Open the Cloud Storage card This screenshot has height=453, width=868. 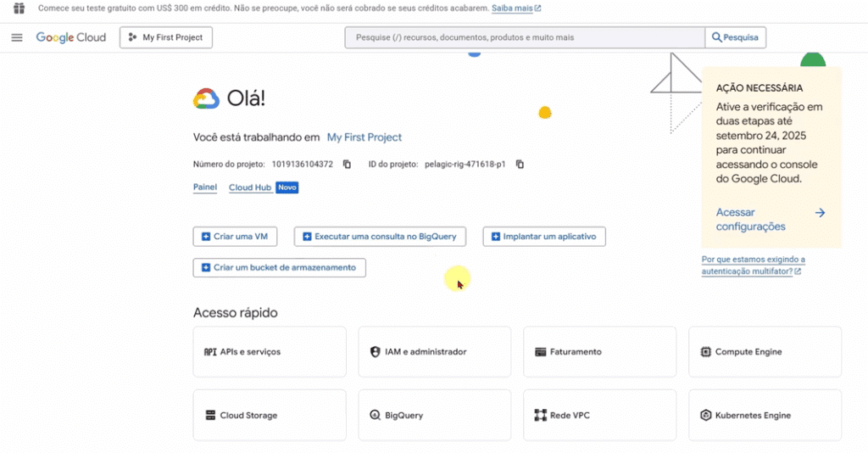(270, 416)
